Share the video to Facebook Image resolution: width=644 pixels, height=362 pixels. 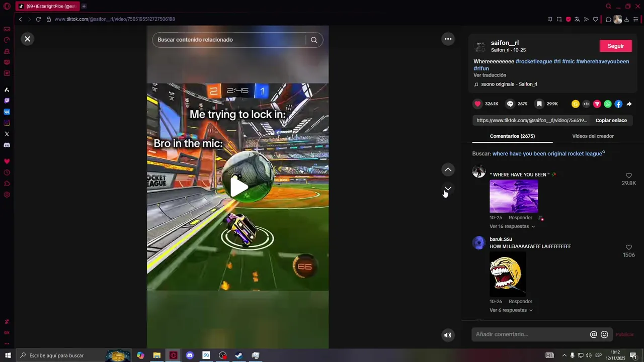pyautogui.click(x=618, y=104)
